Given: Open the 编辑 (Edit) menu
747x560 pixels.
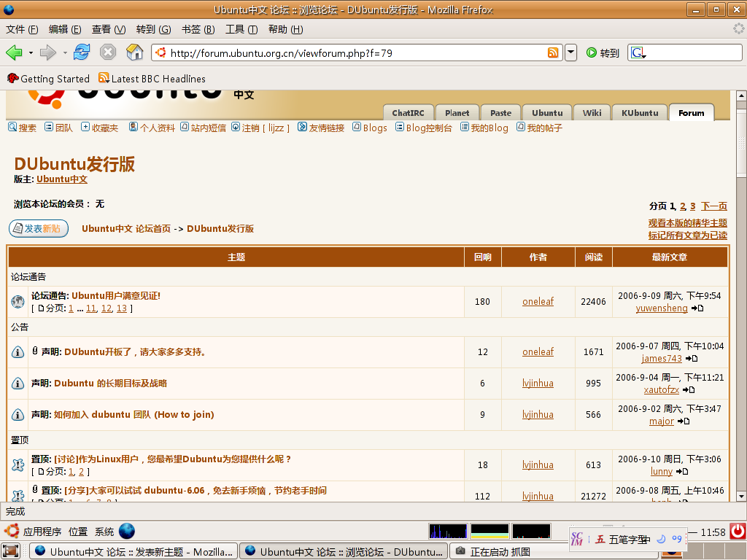Looking at the screenshot, I should (65, 29).
